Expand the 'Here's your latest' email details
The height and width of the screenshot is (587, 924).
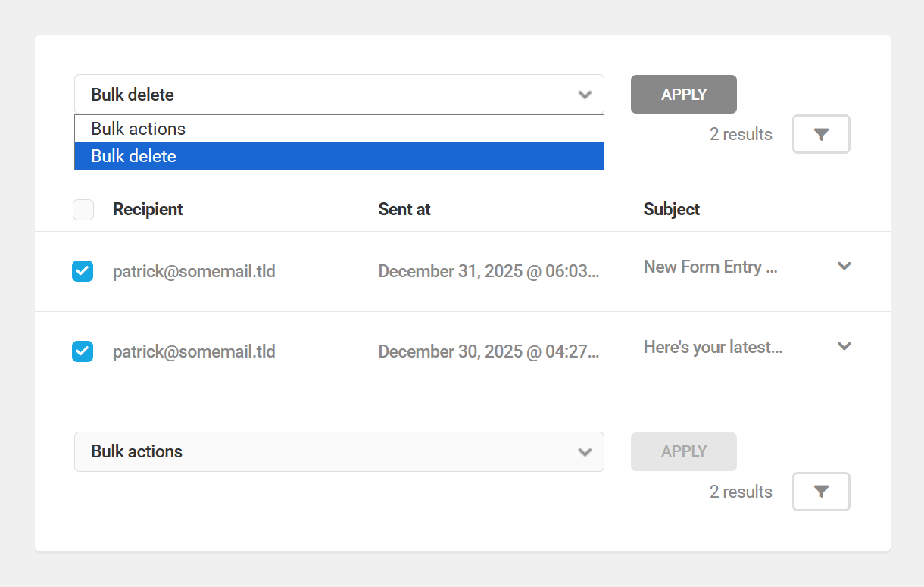(x=844, y=346)
